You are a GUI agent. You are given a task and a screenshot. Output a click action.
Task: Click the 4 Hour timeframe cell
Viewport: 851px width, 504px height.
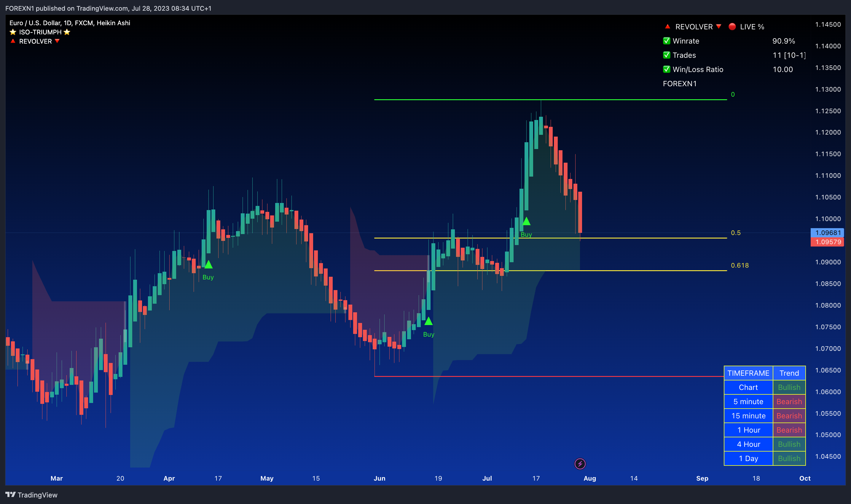[748, 444]
